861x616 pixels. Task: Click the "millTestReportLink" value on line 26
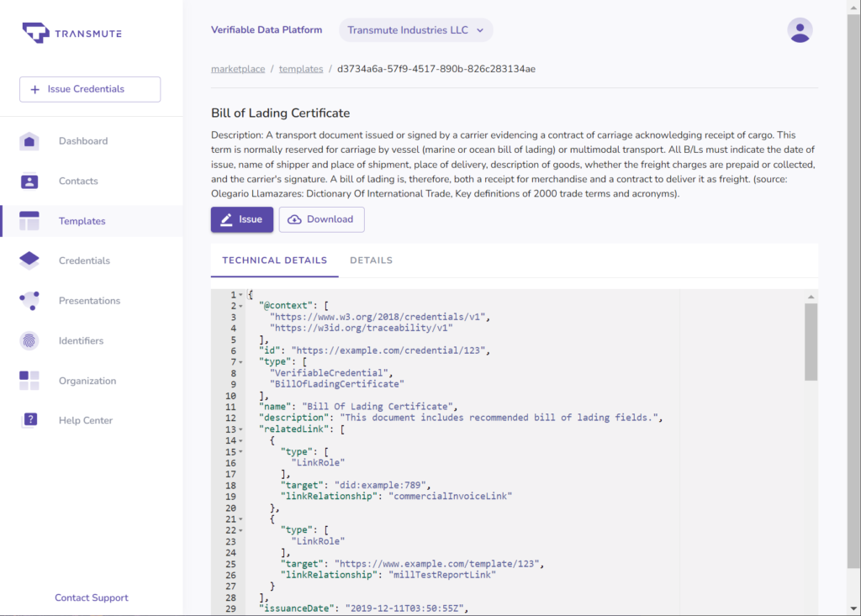(442, 575)
